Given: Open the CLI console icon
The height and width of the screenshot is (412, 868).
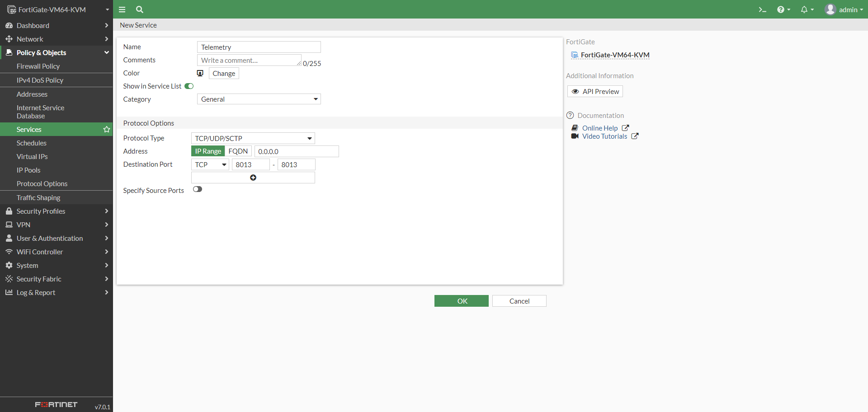Looking at the screenshot, I should click(762, 9).
